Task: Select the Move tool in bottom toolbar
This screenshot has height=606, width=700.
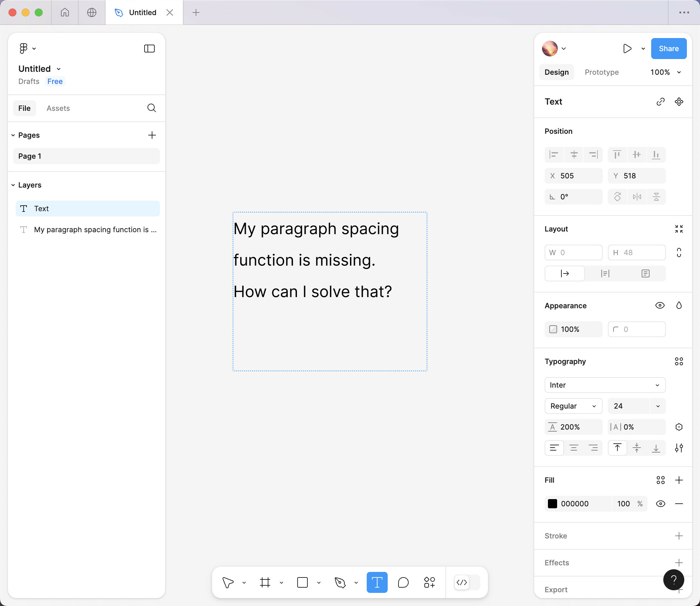Action: click(228, 582)
